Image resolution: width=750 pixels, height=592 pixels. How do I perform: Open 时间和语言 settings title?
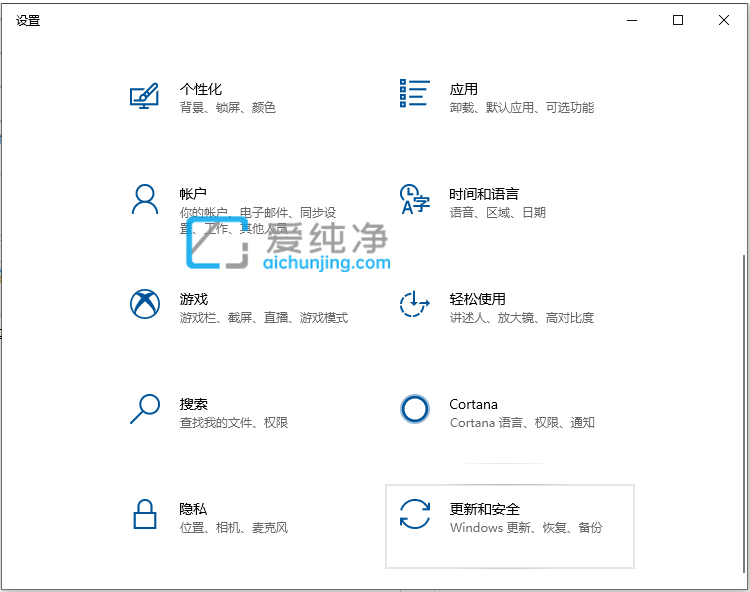pos(484,194)
